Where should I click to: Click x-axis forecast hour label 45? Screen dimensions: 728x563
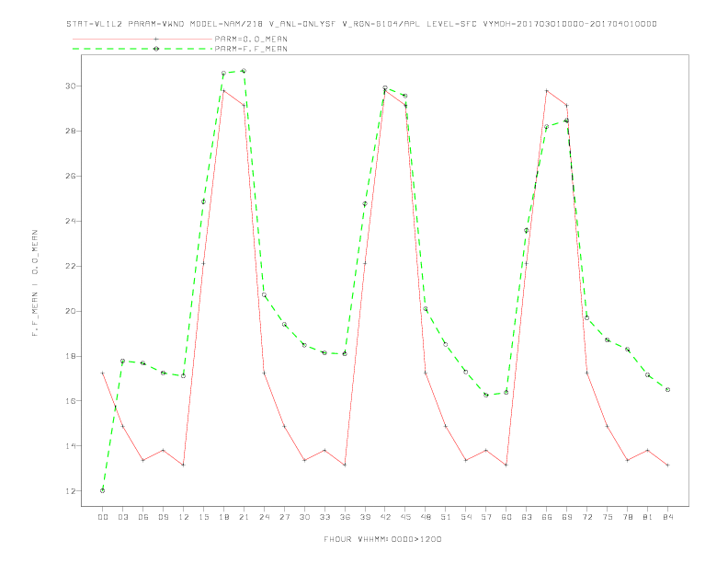tap(405, 517)
